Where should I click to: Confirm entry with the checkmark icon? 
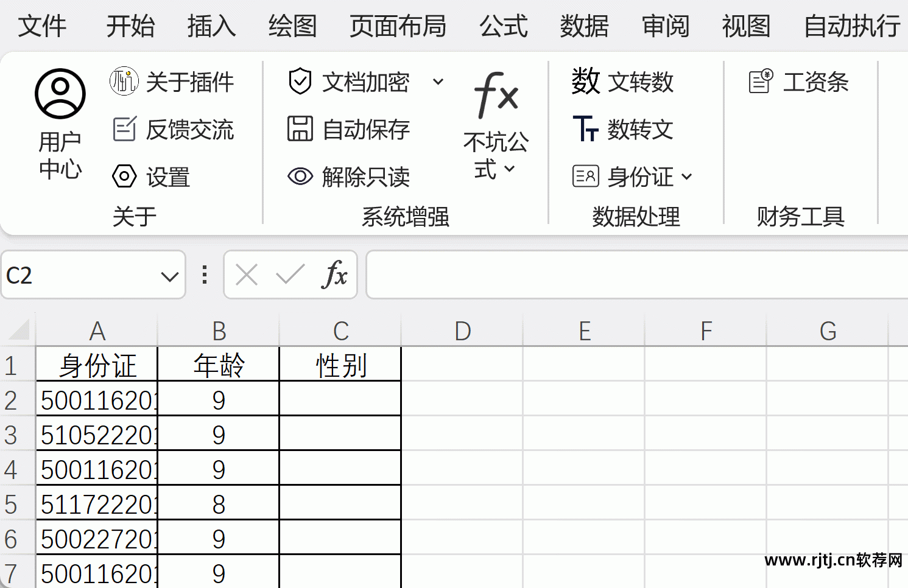[290, 275]
